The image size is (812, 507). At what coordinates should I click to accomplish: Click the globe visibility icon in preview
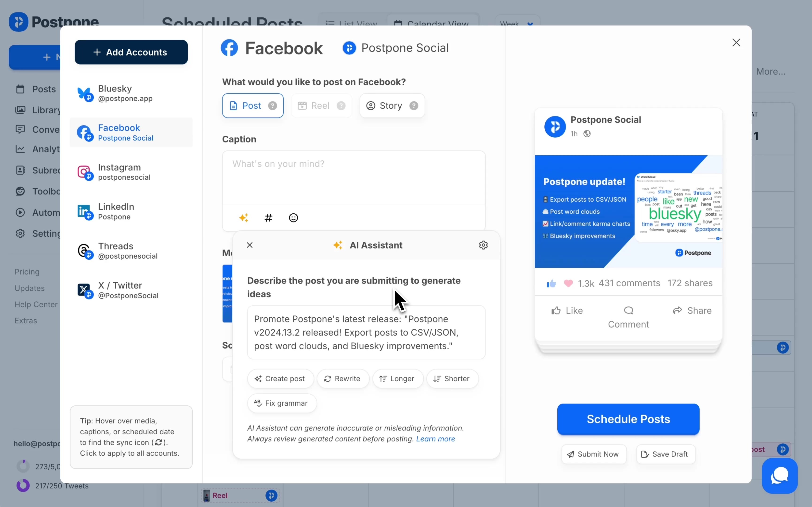click(x=587, y=134)
